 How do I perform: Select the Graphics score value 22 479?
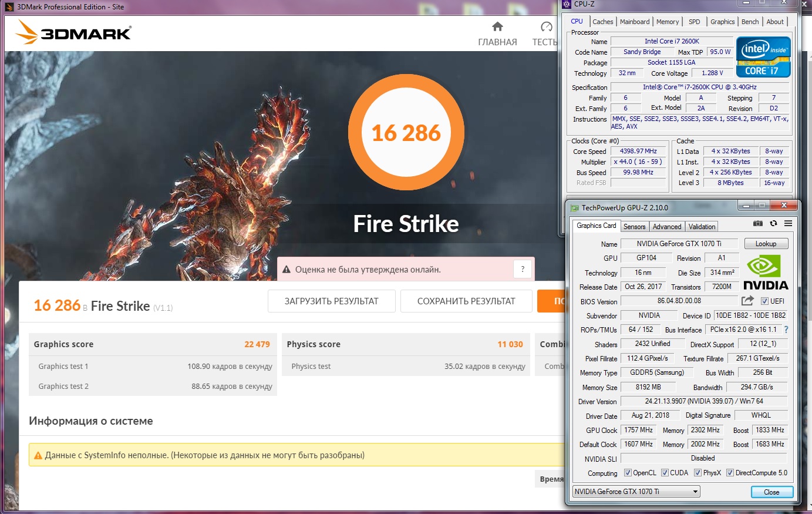pos(257,344)
